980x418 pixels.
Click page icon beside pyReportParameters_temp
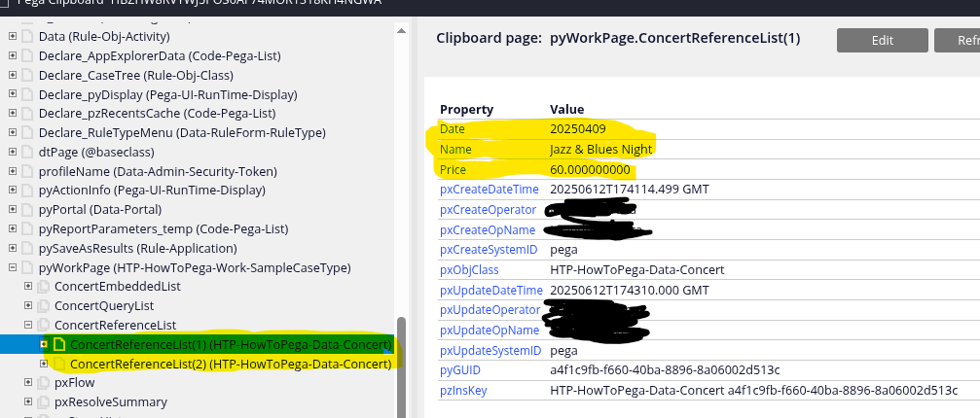pos(27,229)
